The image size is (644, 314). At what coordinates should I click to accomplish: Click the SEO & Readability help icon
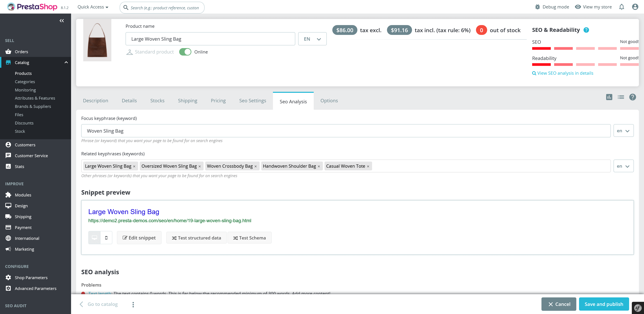(x=586, y=30)
